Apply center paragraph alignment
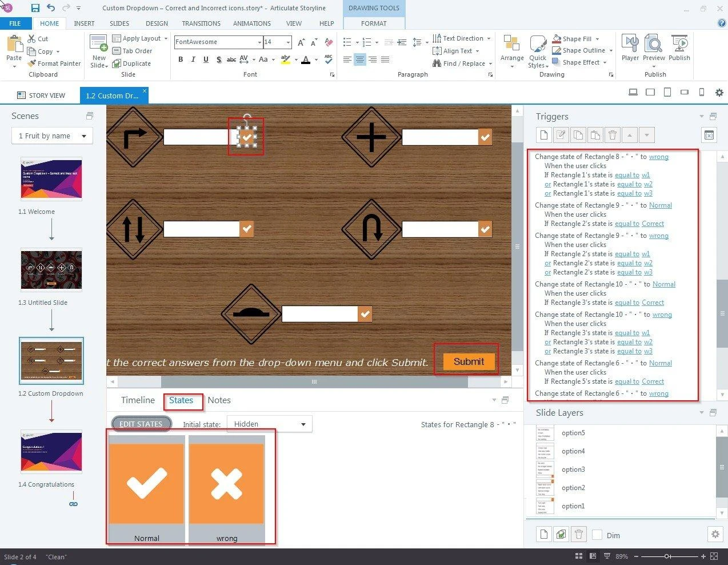 359,59
